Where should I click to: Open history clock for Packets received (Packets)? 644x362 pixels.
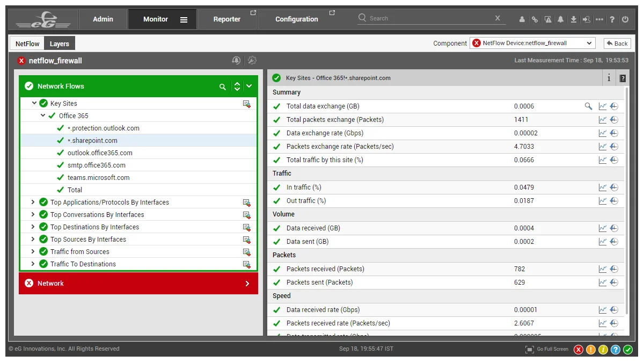tap(614, 269)
